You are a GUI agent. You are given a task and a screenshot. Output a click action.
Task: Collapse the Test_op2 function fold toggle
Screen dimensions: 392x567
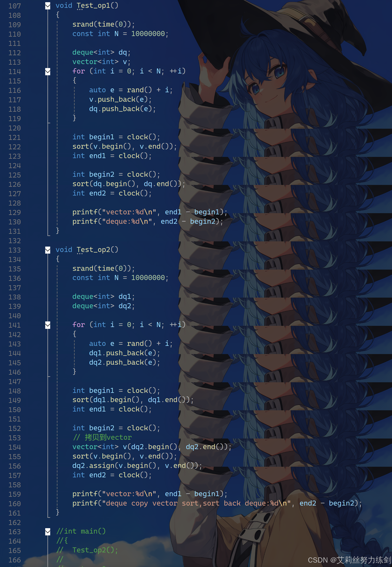[x=48, y=250]
